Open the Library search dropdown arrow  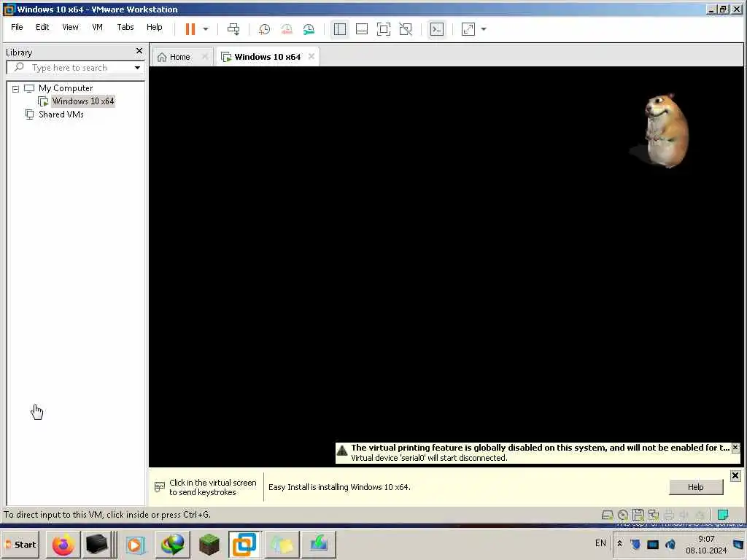[137, 68]
